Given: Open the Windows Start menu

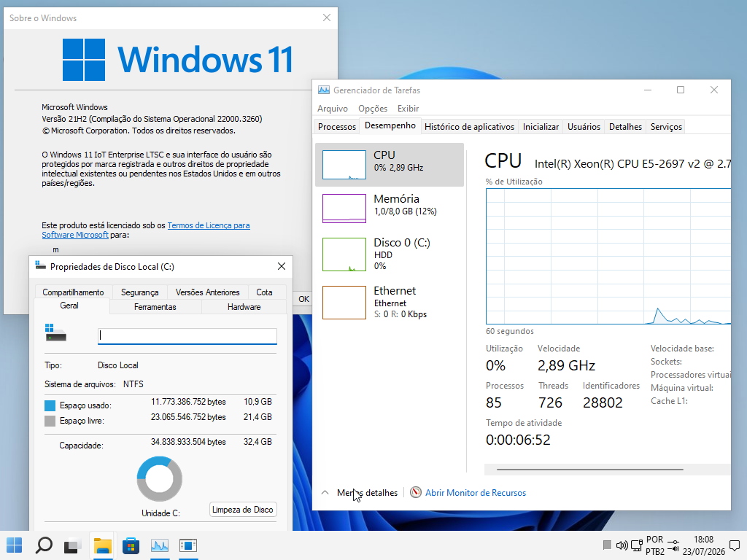Looking at the screenshot, I should pos(15,545).
